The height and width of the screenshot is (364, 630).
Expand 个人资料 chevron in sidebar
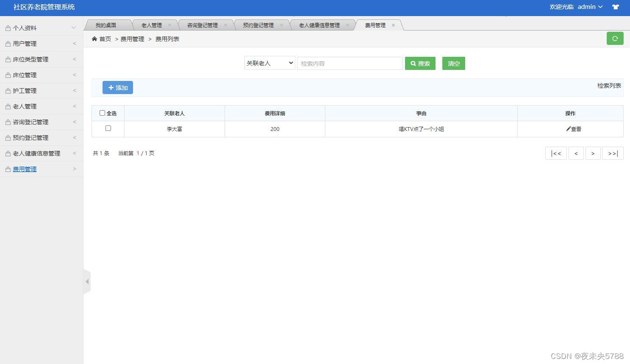[74, 28]
